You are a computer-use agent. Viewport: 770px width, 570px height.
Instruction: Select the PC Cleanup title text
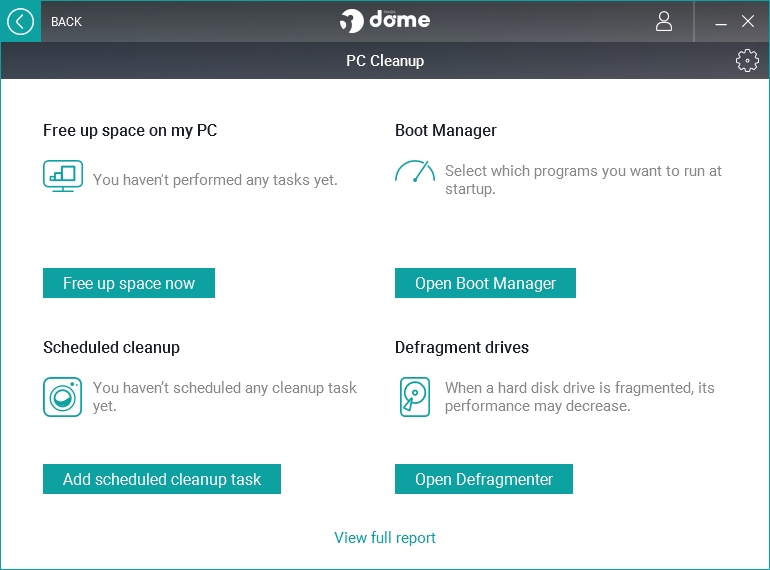click(385, 61)
